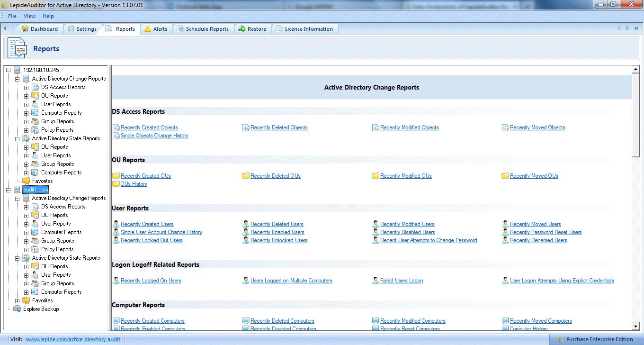
Task: Open the View menu
Action: click(29, 16)
